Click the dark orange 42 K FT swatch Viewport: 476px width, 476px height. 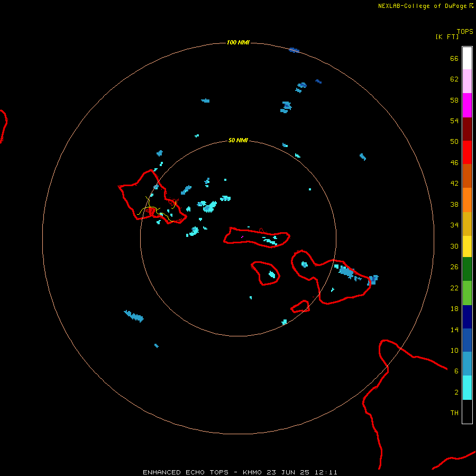click(x=467, y=176)
